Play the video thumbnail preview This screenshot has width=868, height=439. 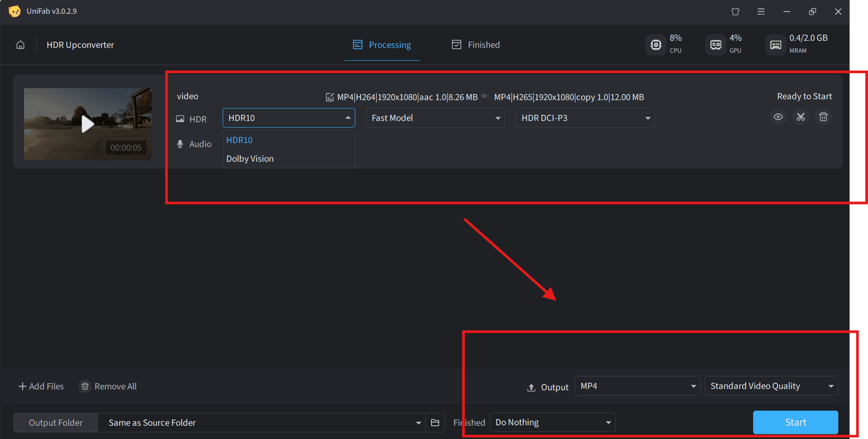point(87,124)
